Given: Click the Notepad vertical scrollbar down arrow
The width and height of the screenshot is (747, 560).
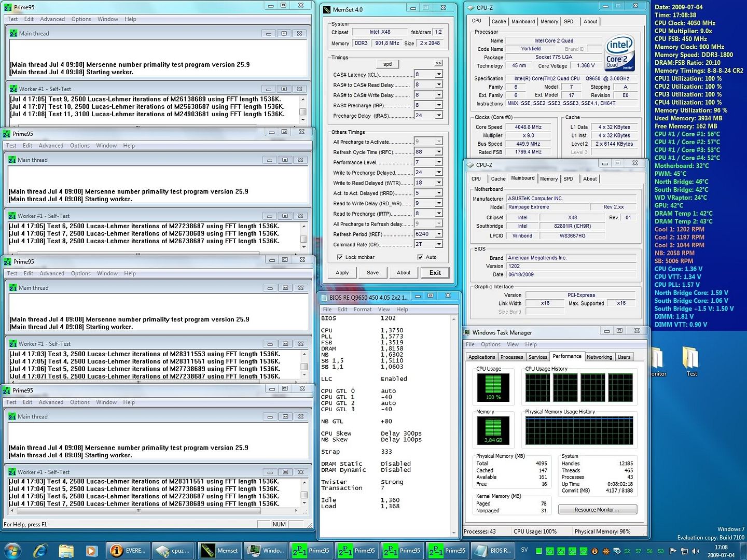Looking at the screenshot, I should click(453, 532).
